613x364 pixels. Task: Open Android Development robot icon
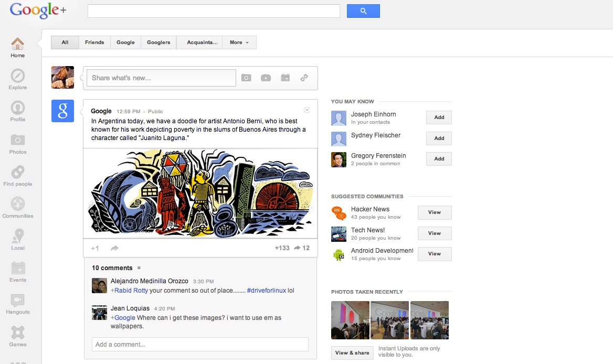coord(339,255)
